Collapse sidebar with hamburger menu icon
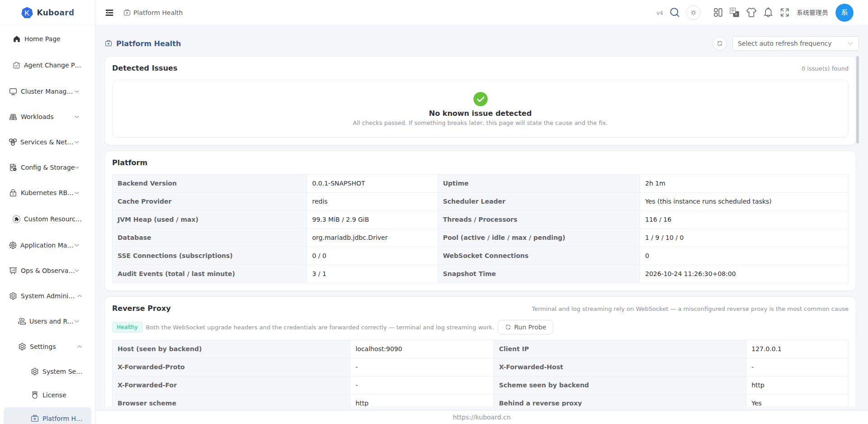This screenshot has width=868, height=424. (109, 13)
